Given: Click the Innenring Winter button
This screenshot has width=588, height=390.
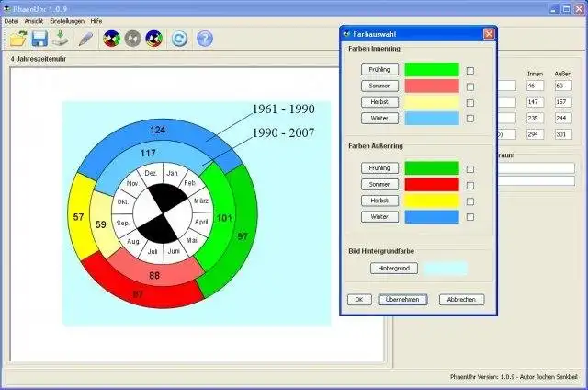Looking at the screenshot, I should click(379, 119).
